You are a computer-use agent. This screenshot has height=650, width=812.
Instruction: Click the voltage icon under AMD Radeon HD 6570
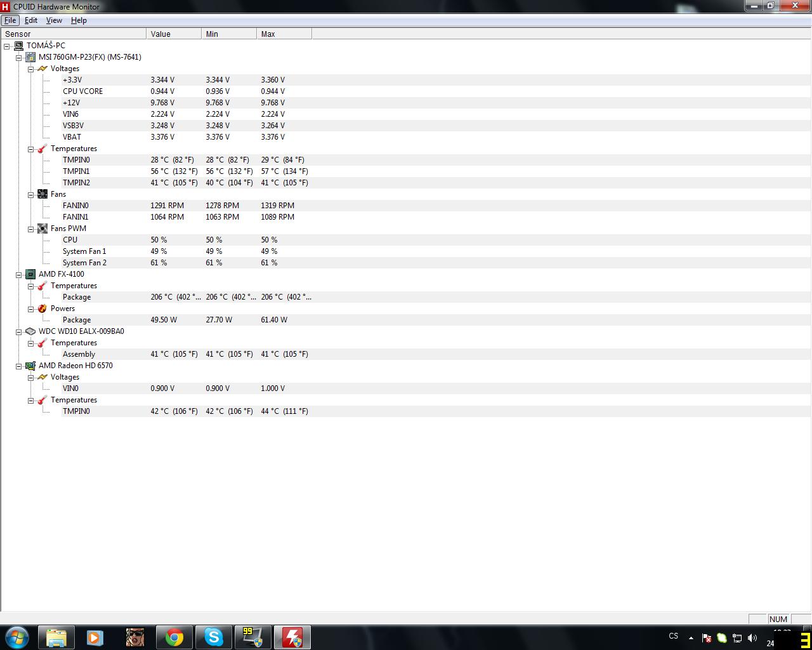43,377
